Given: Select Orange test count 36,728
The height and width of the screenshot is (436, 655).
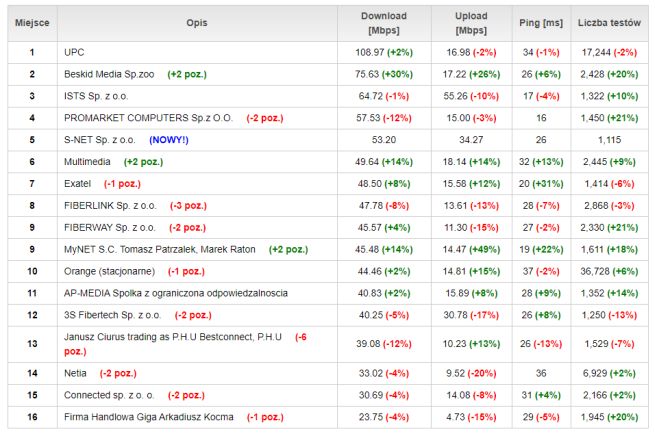Looking at the screenshot, I should point(597,270).
